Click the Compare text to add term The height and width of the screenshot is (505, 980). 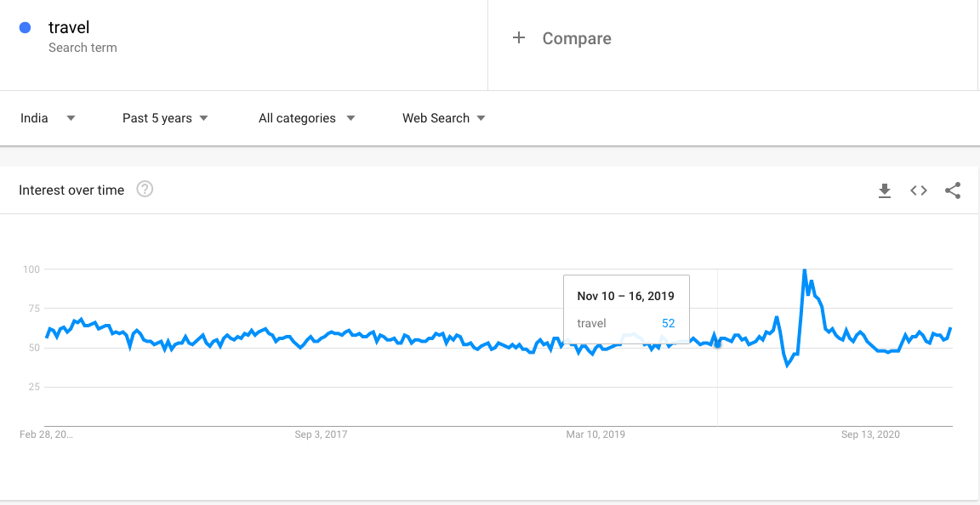[x=577, y=38]
